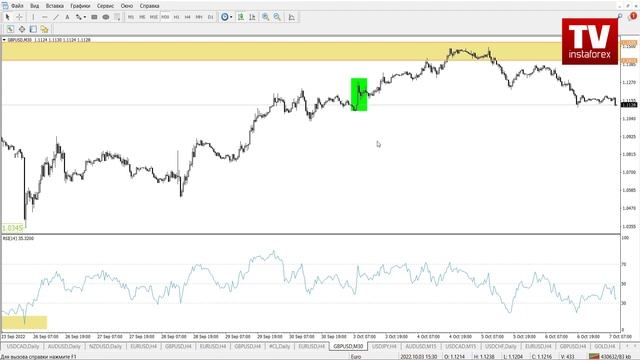The image size is (640, 360).
Task: Zoom in on the chart
Action: tap(266, 17)
